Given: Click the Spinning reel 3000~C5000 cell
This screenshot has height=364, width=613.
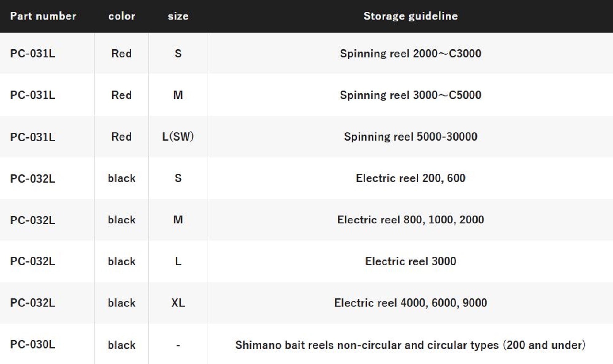Looking at the screenshot, I should pos(411,95).
